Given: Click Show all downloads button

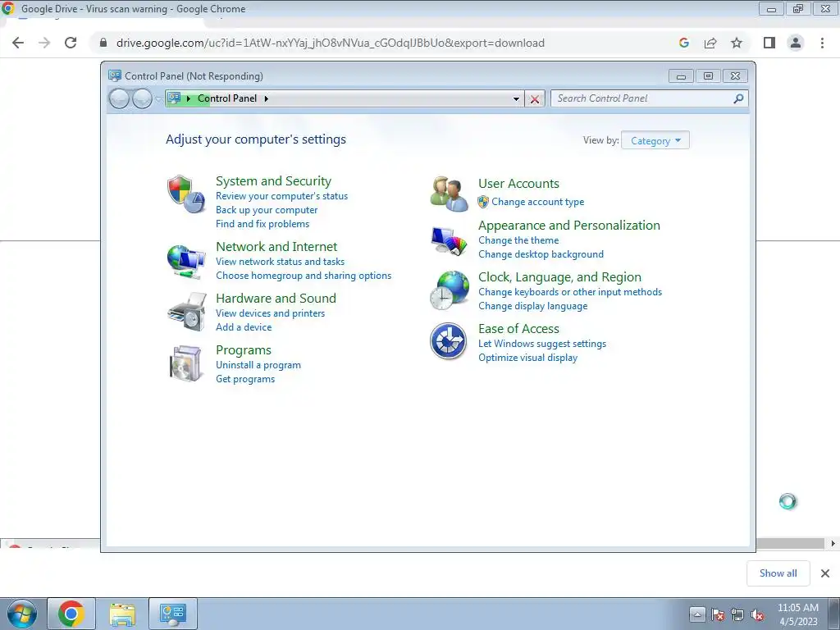Looking at the screenshot, I should (778, 573).
